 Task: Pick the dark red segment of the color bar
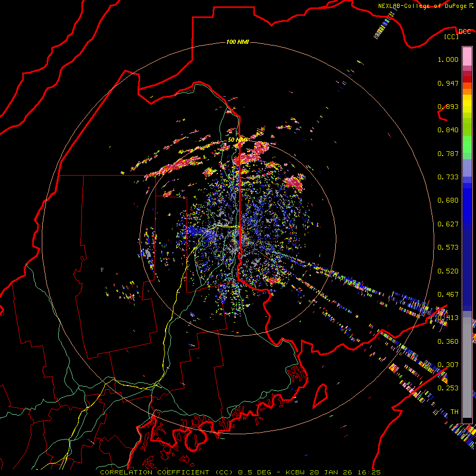tap(467, 79)
